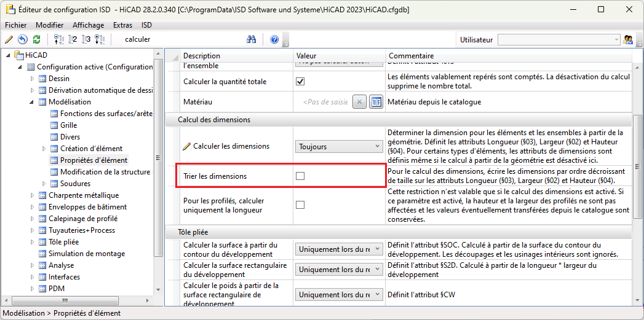Click the pencil edit icon in toolbar
The width and height of the screenshot is (644, 320).
(x=9, y=39)
